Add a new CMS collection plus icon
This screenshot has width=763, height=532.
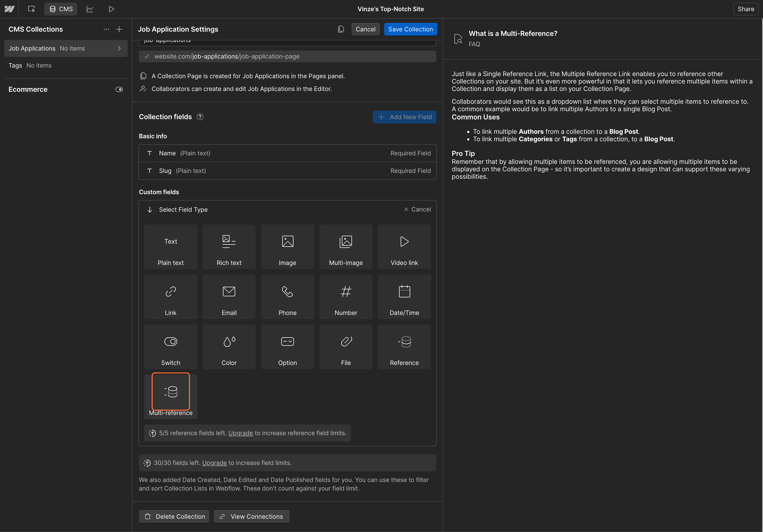pos(119,29)
